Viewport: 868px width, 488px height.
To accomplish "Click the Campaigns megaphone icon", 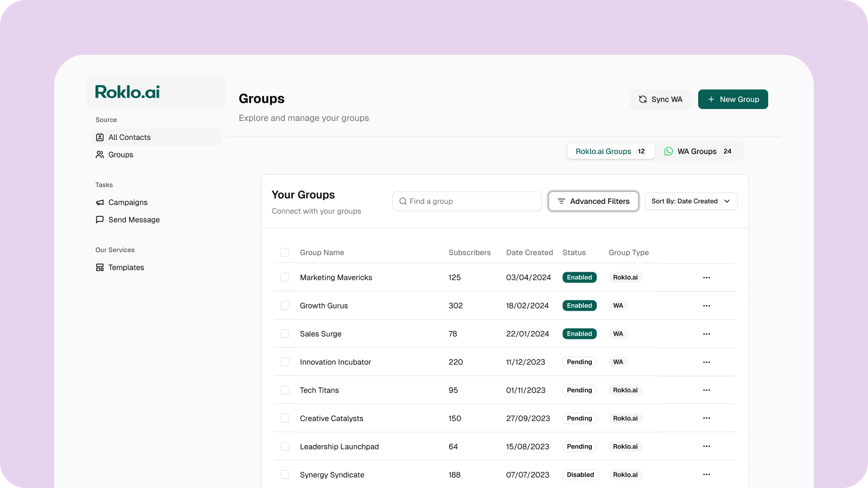I will coord(100,202).
